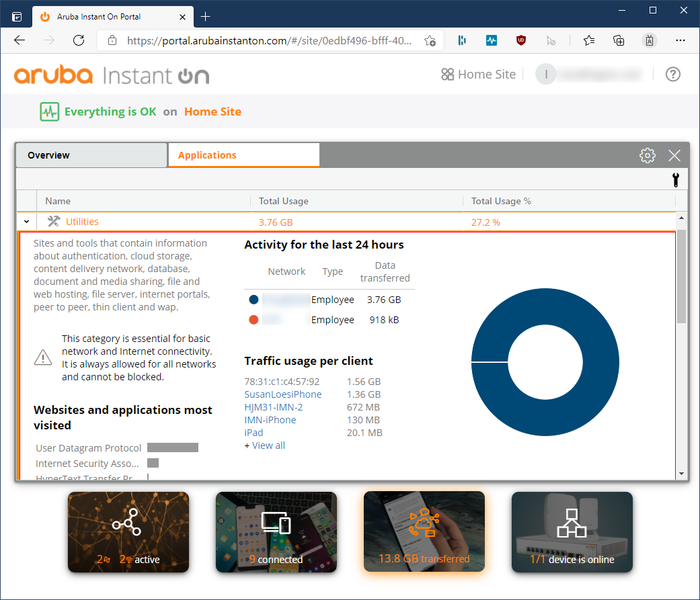The image size is (700, 600).
Task: Click the address bar URL field
Action: tap(269, 40)
